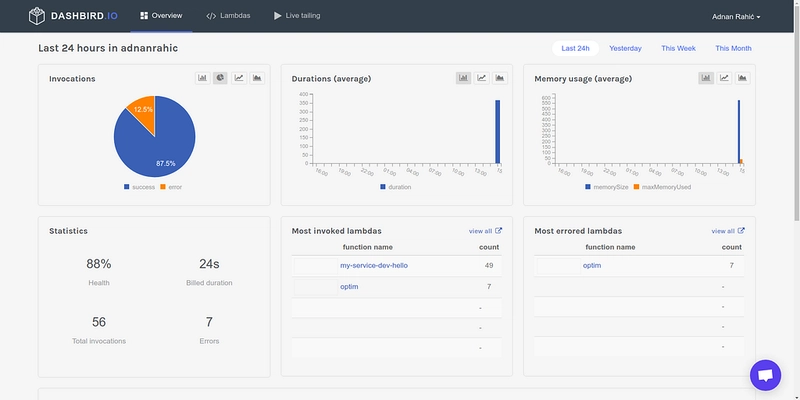Toggle the error legend series in Invocations

[x=172, y=187]
